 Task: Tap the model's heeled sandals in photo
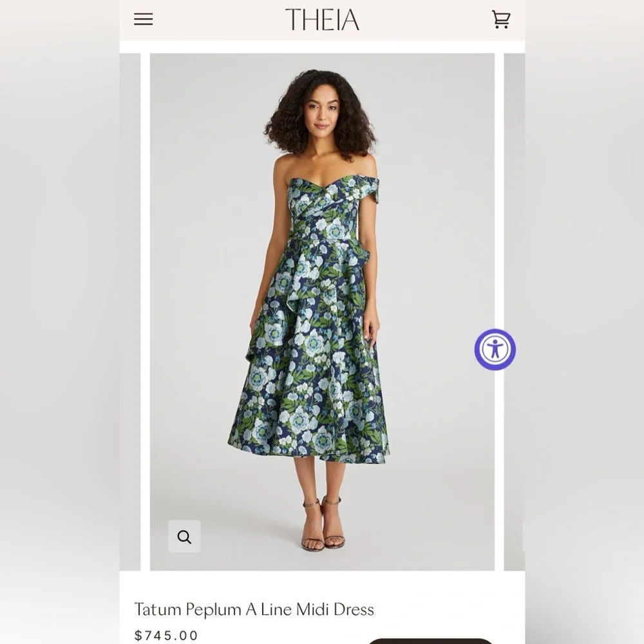click(323, 524)
